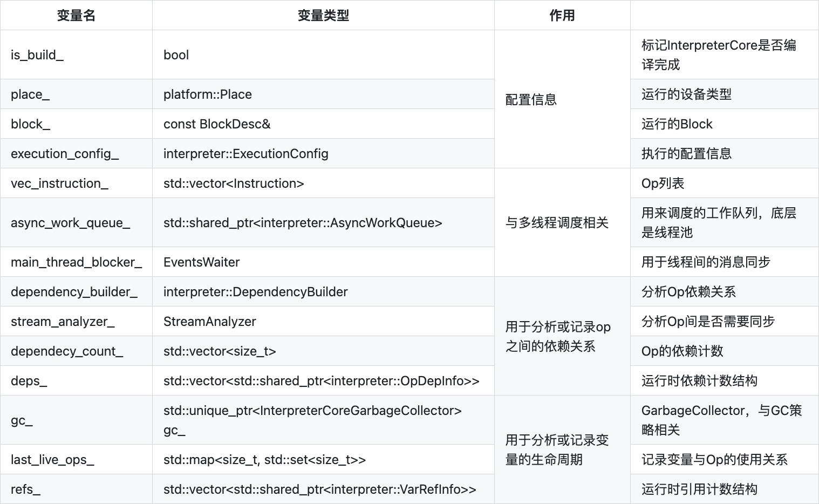Image resolution: width=819 pixels, height=504 pixels.
Task: Select the block_ variable name cell
Action: pyautogui.click(x=76, y=124)
